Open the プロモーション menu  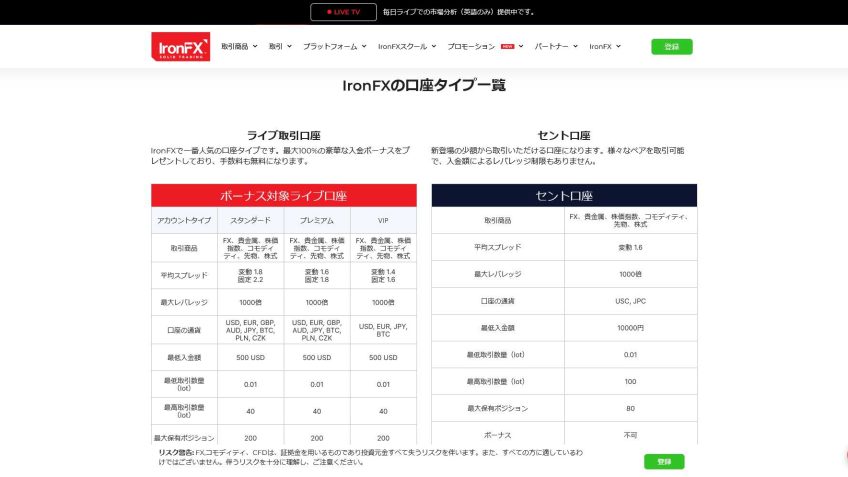coord(471,46)
